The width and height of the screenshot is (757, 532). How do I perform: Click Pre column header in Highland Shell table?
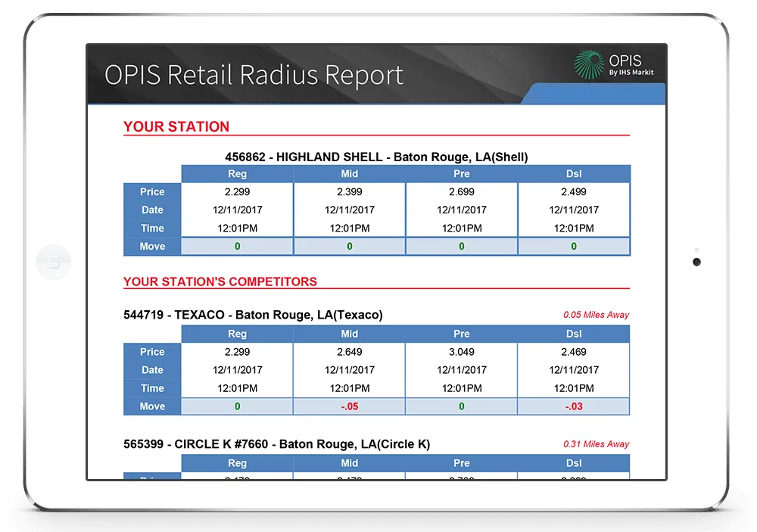(462, 174)
